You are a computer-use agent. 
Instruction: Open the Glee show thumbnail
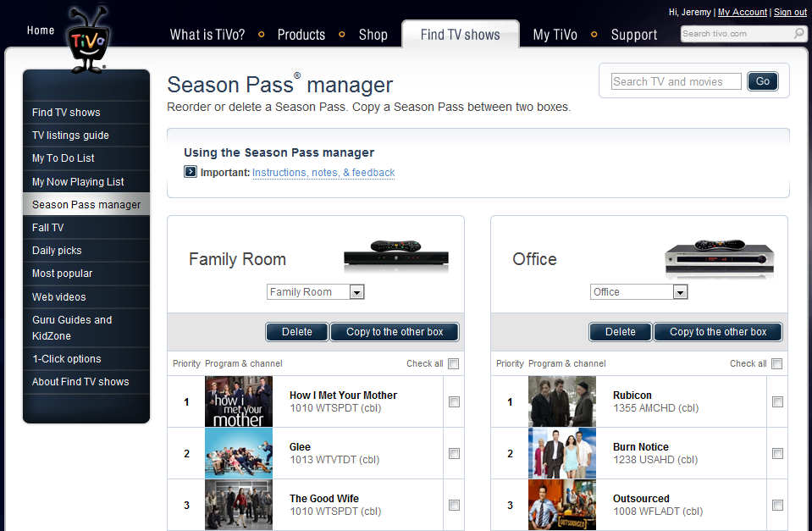tap(239, 453)
